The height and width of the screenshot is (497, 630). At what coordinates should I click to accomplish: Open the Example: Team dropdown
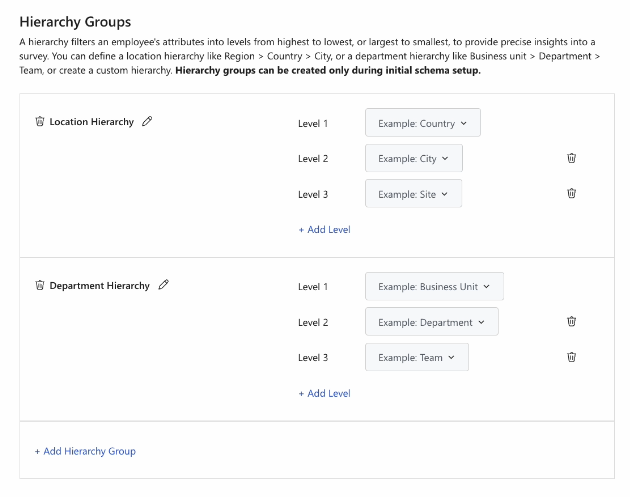(x=417, y=357)
